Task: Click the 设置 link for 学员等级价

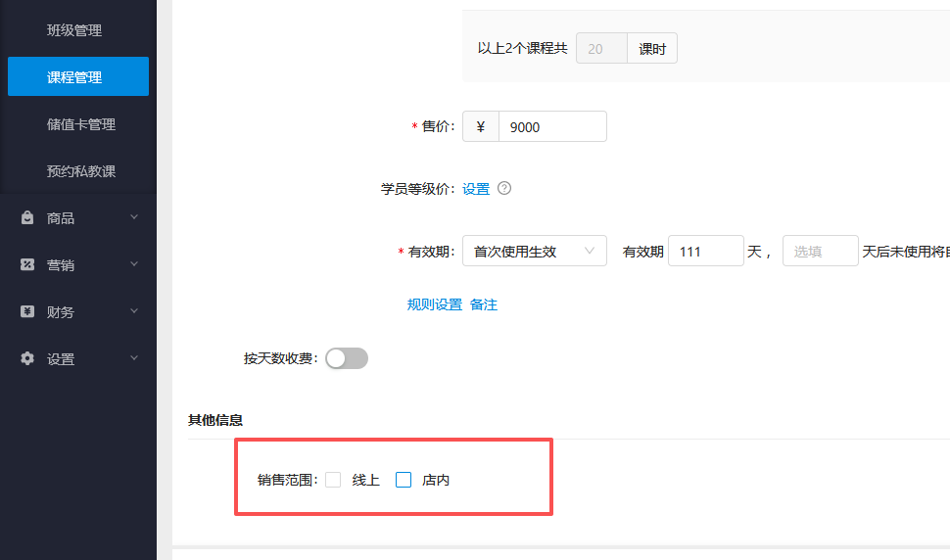Action: tap(476, 189)
